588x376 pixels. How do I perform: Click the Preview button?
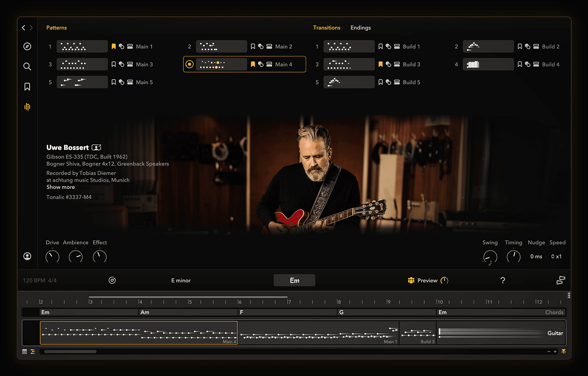pyautogui.click(x=428, y=280)
